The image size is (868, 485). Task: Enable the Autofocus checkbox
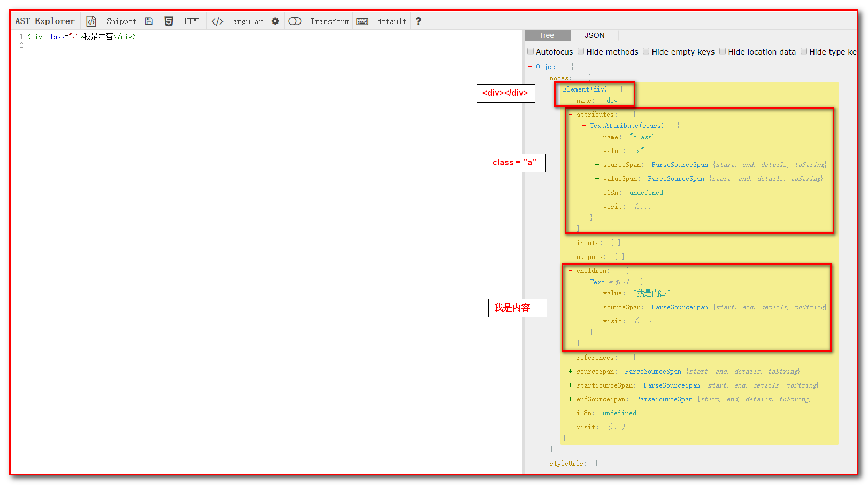[531, 51]
